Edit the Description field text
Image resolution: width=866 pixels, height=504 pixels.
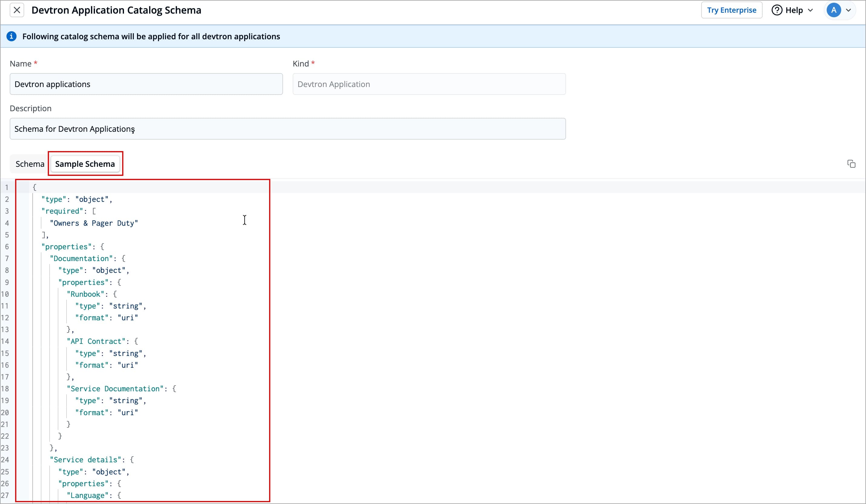coord(287,128)
